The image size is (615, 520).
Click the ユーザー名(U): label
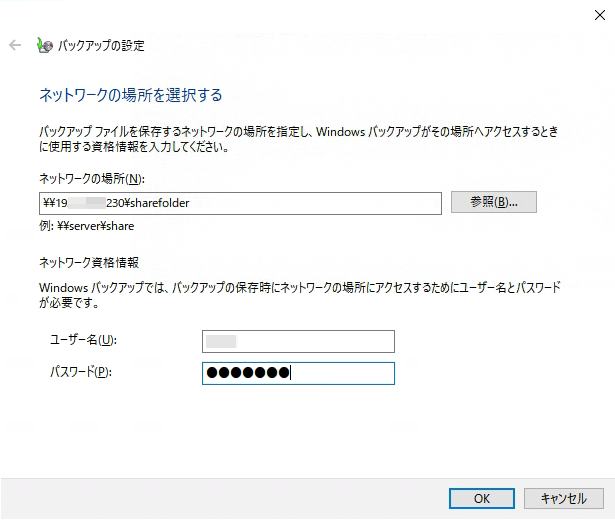point(83,341)
